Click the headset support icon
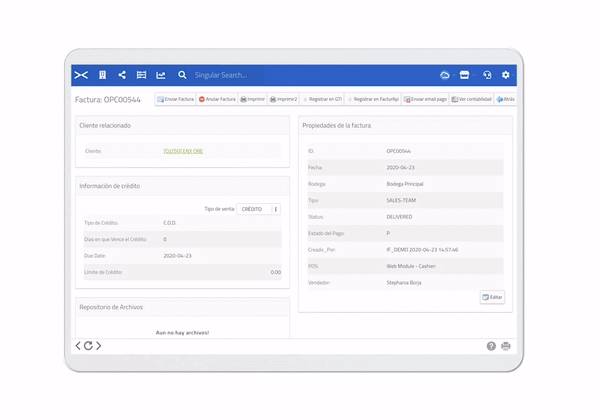 click(x=487, y=75)
